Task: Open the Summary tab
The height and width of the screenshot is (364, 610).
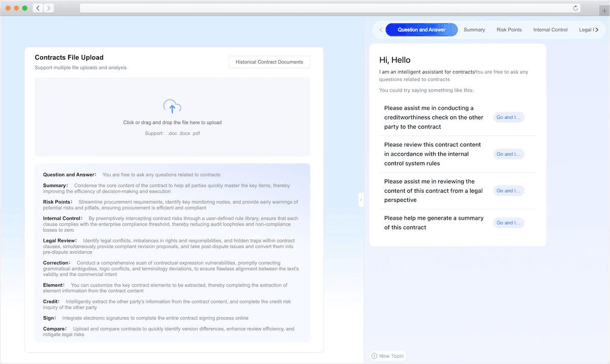Action: click(474, 29)
